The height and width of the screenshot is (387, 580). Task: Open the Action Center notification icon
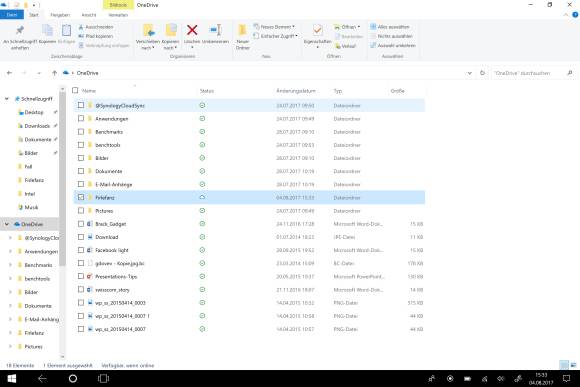pyautogui.click(x=566, y=378)
